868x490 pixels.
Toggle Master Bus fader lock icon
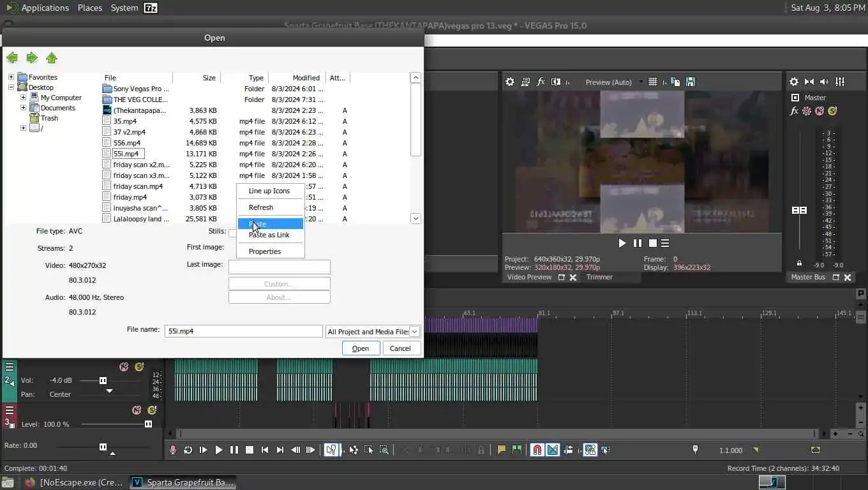(x=799, y=263)
